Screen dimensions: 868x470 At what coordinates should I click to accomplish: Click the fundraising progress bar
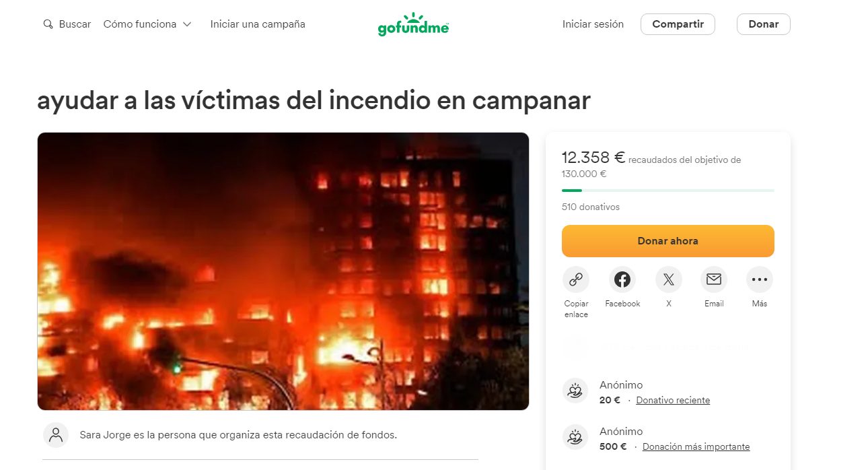(x=668, y=191)
